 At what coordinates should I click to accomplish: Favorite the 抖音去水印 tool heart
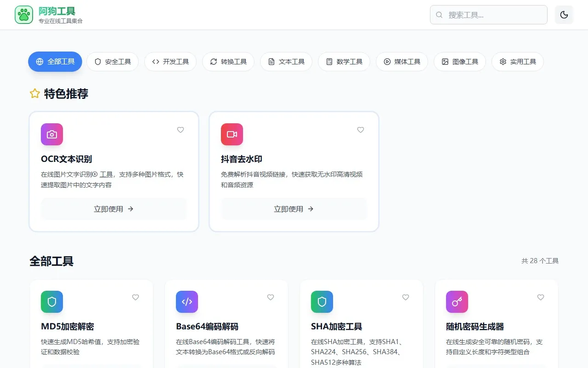(x=360, y=130)
